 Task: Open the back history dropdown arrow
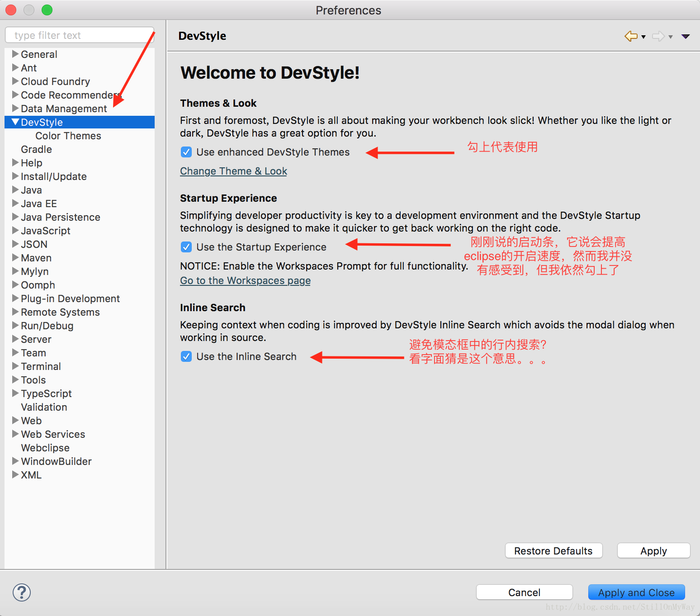(x=643, y=37)
